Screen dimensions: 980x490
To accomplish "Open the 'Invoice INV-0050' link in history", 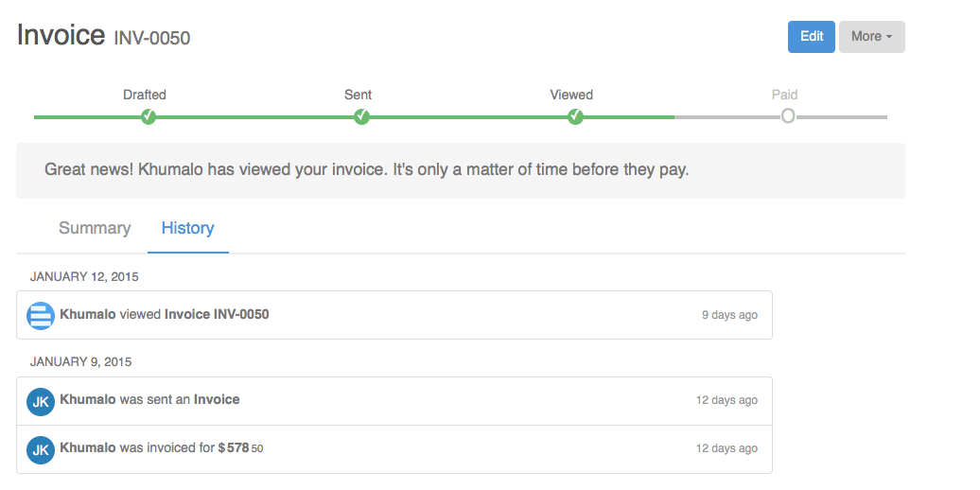I will click(x=217, y=314).
